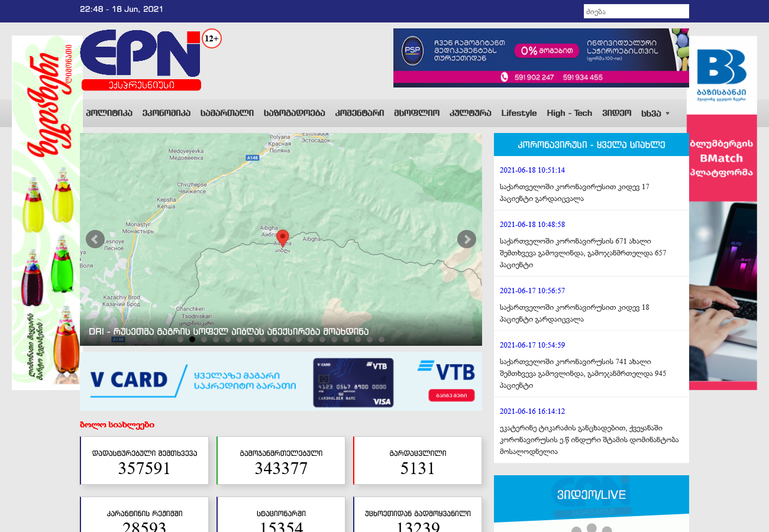Click the red button on VTB banner
This screenshot has width=769, height=532.
[x=451, y=395]
